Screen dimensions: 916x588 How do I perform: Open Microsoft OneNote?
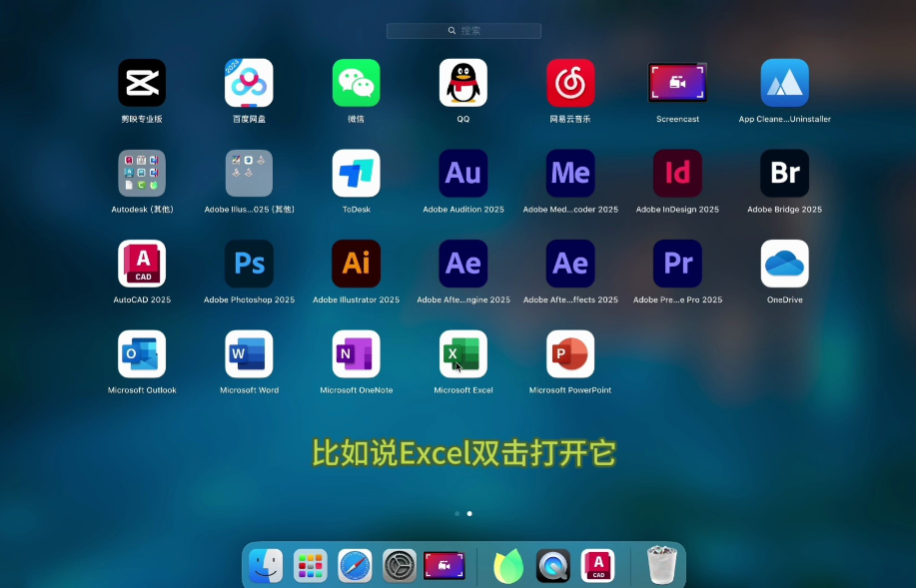357,354
